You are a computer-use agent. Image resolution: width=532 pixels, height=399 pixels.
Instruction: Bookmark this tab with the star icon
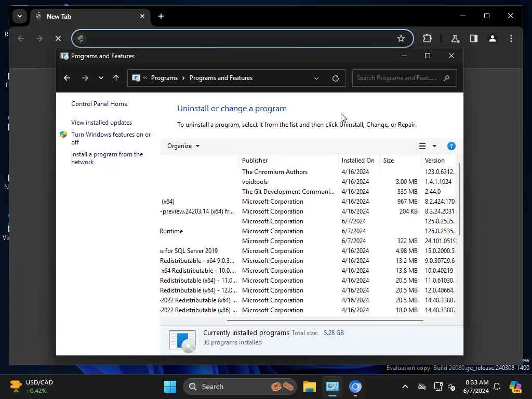(x=401, y=38)
